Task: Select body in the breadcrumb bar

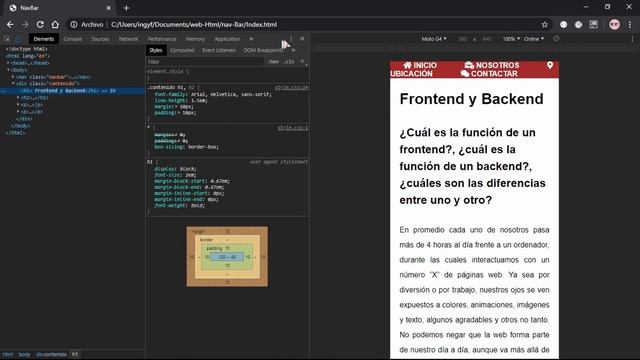Action: (x=24, y=354)
